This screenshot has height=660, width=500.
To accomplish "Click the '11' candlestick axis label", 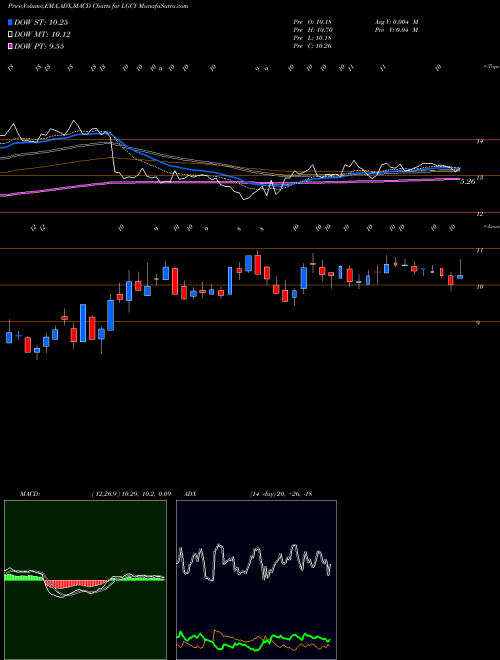I will tap(479, 250).
